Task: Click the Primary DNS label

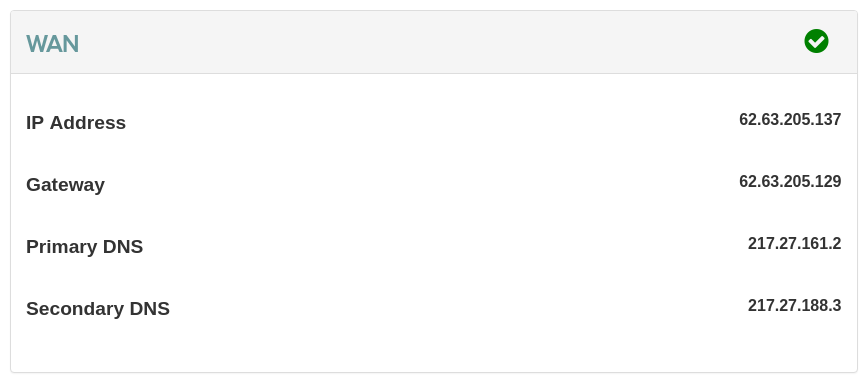Action: tap(84, 246)
